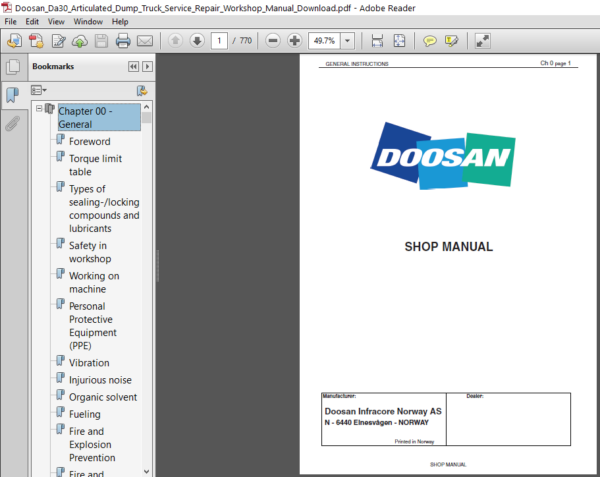Click the 770 total pages label
The width and height of the screenshot is (600, 477).
[x=246, y=41]
